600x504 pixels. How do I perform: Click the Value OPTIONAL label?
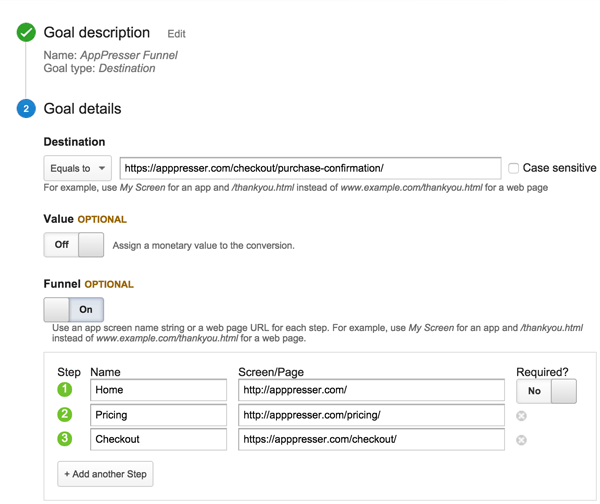pos(85,219)
